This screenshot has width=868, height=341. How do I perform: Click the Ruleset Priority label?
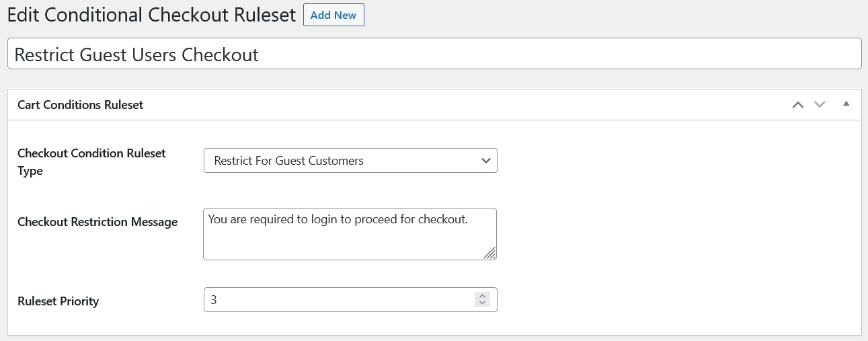tap(58, 301)
